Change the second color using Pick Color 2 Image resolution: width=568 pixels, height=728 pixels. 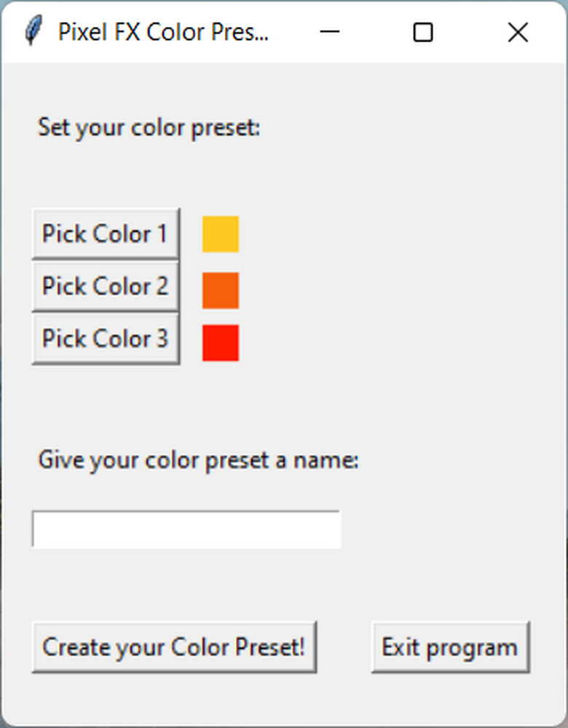105,286
